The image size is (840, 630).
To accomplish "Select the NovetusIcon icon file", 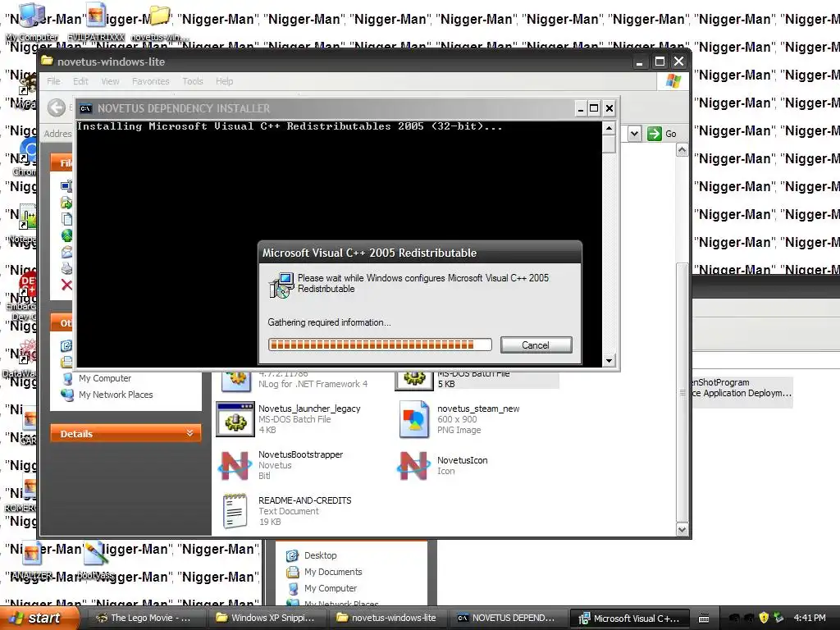I will coord(413,466).
